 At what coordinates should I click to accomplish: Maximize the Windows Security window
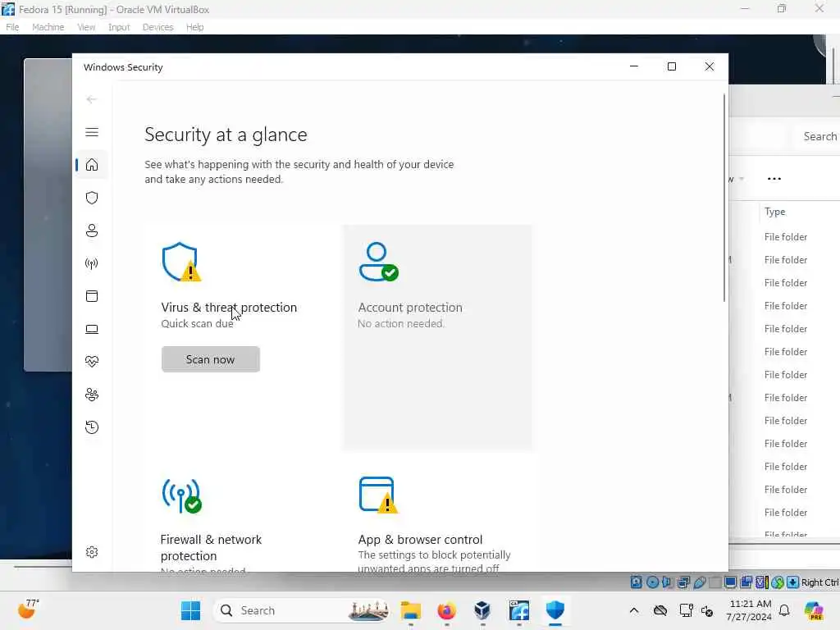tap(672, 66)
